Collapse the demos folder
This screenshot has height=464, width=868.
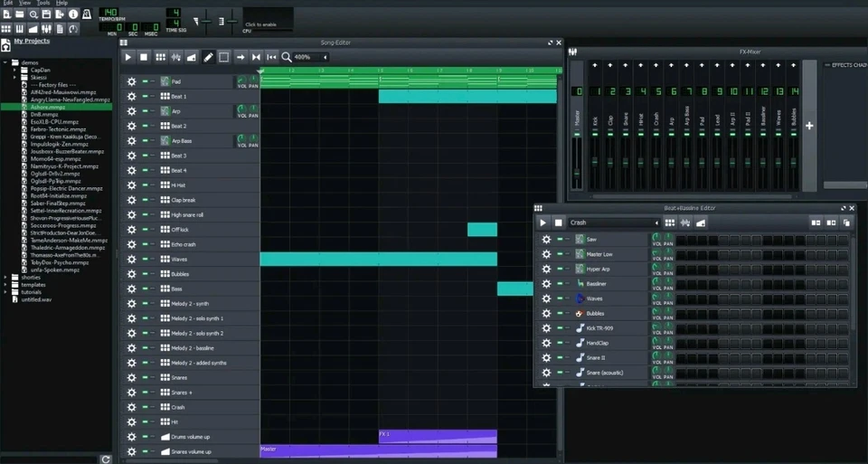5,62
